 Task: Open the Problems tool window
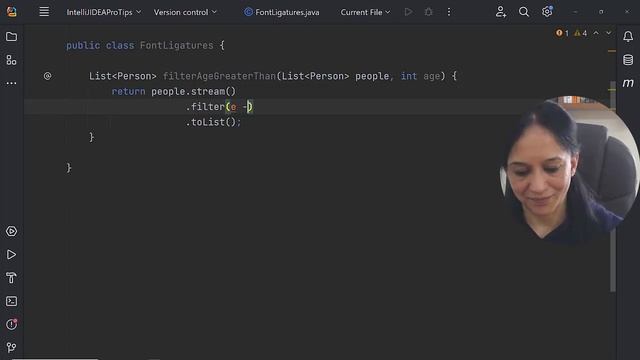[11, 324]
